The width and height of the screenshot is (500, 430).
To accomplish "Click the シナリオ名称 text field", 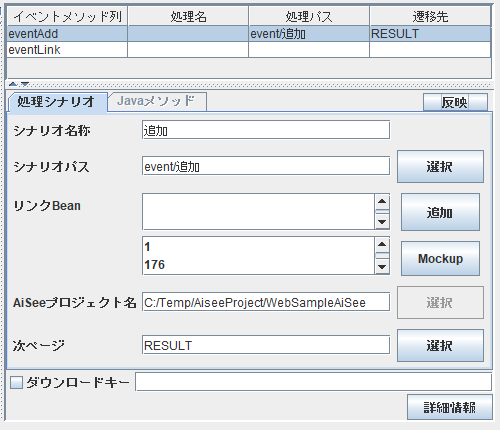I will point(266,130).
